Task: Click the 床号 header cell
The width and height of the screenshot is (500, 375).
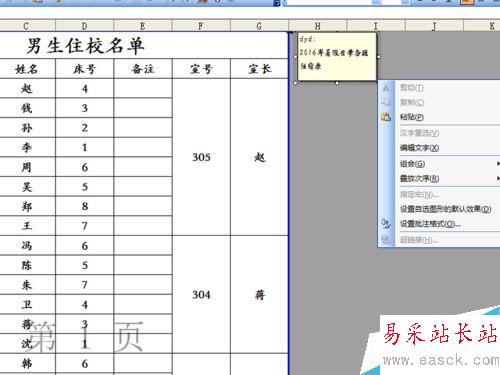Action: (85, 69)
